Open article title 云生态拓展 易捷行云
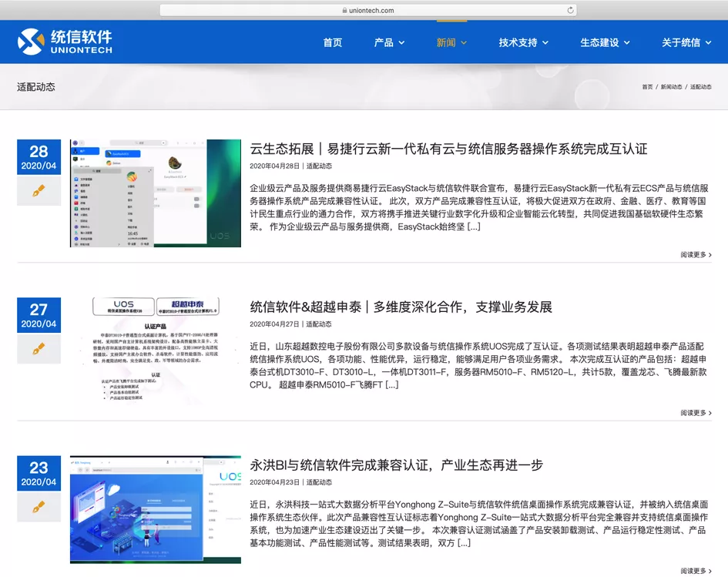728x577 pixels. [x=448, y=149]
